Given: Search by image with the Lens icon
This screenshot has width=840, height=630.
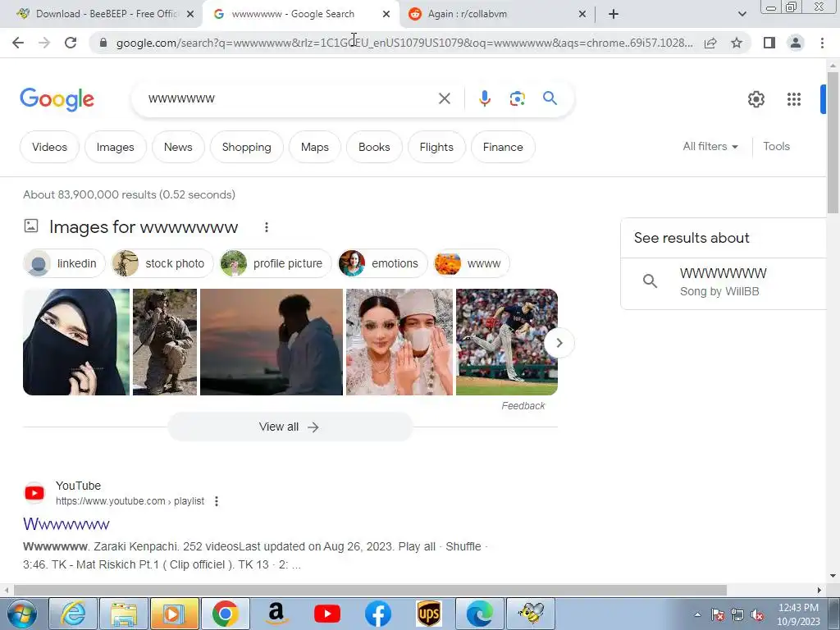Looking at the screenshot, I should click(517, 98).
